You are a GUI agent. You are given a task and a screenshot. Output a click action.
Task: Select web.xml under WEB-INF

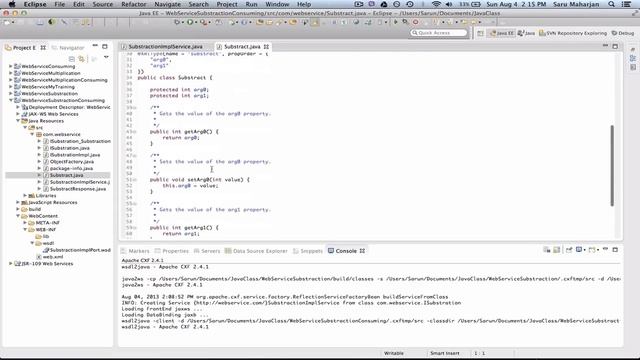click(53, 257)
